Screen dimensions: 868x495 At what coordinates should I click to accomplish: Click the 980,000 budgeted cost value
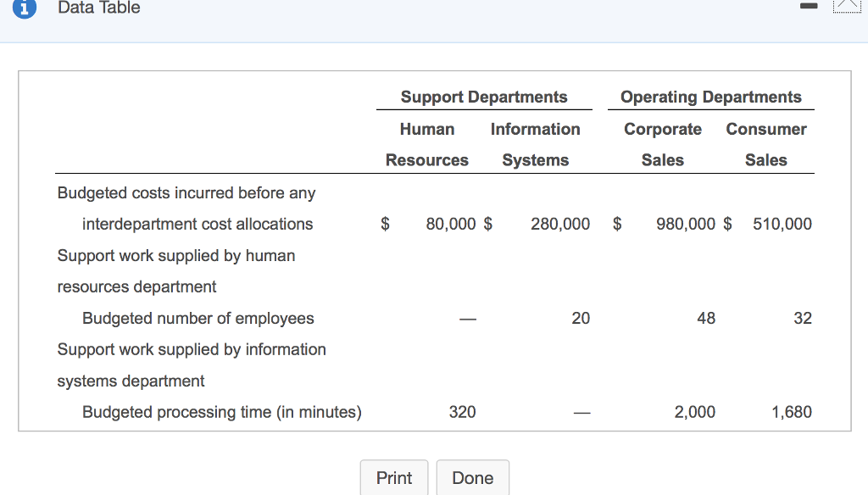tap(686, 224)
